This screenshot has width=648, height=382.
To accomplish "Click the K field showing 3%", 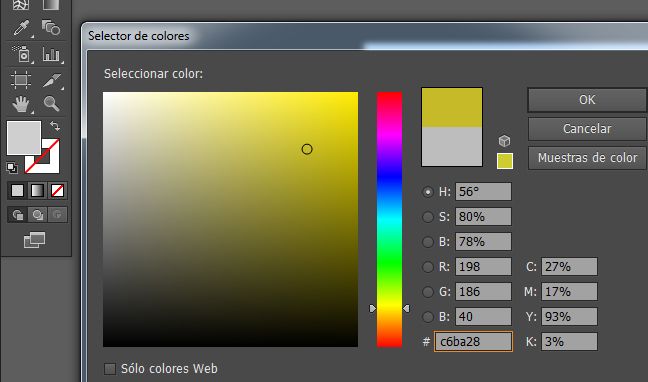I will point(569,342).
